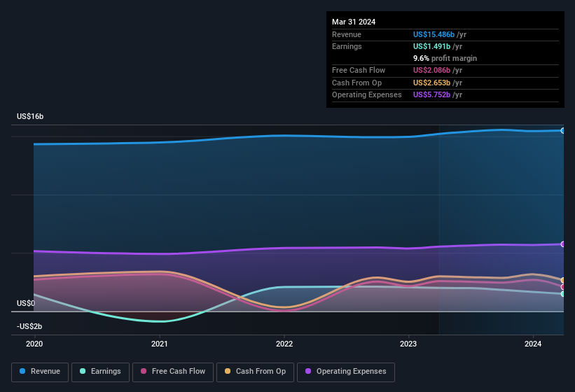
Task: Click the 2023 x-axis label
Action: coord(408,344)
